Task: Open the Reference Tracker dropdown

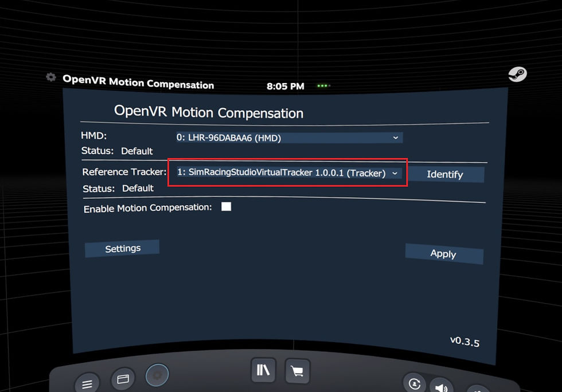Action: (289, 173)
